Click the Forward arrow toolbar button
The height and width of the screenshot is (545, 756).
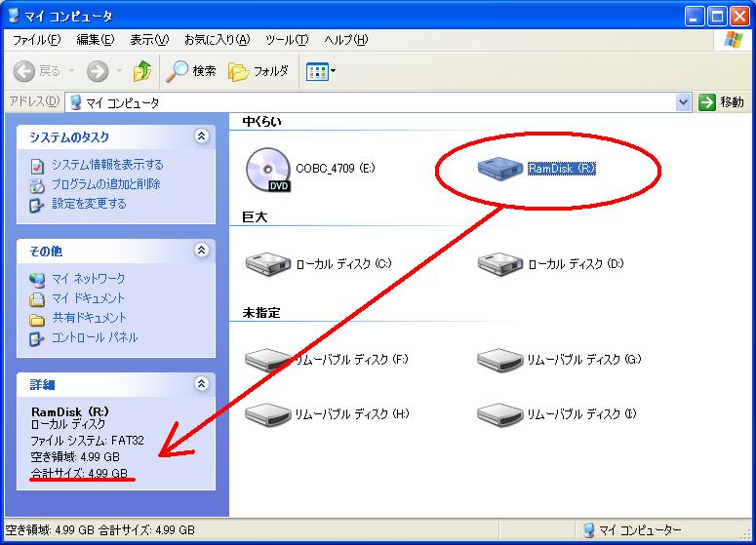(98, 71)
